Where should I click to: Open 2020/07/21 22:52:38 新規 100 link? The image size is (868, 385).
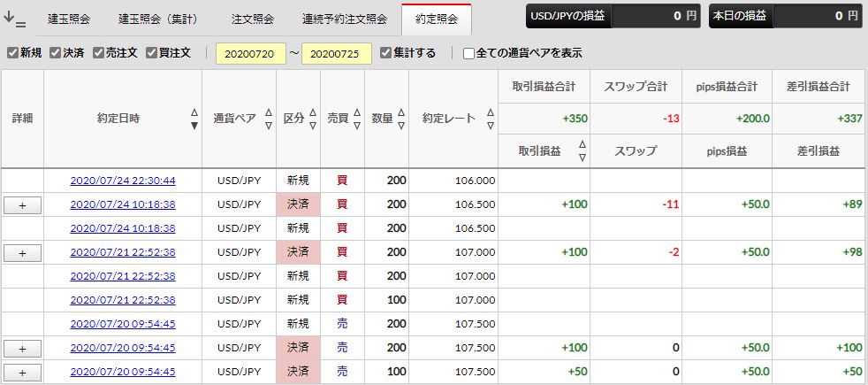123,300
